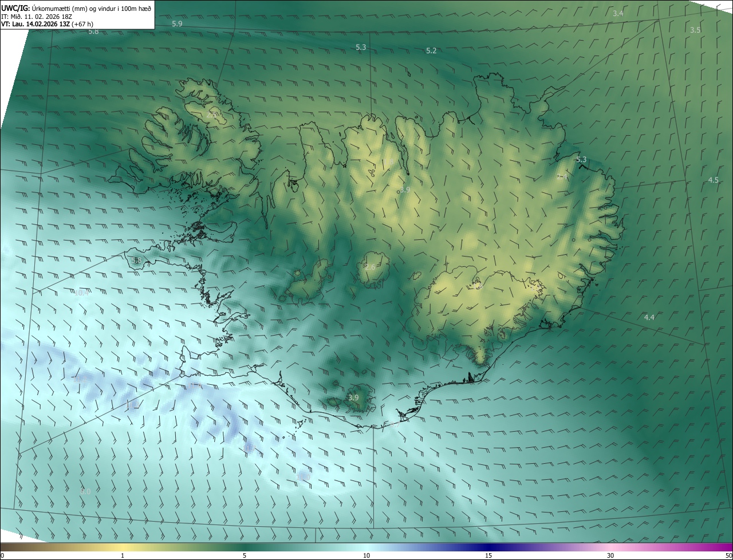Viewport: 733px width, 560px height.
Task: Click the "VT: Lau. 14.02.2026 13Z (+67 h)" line
Action: point(47,24)
